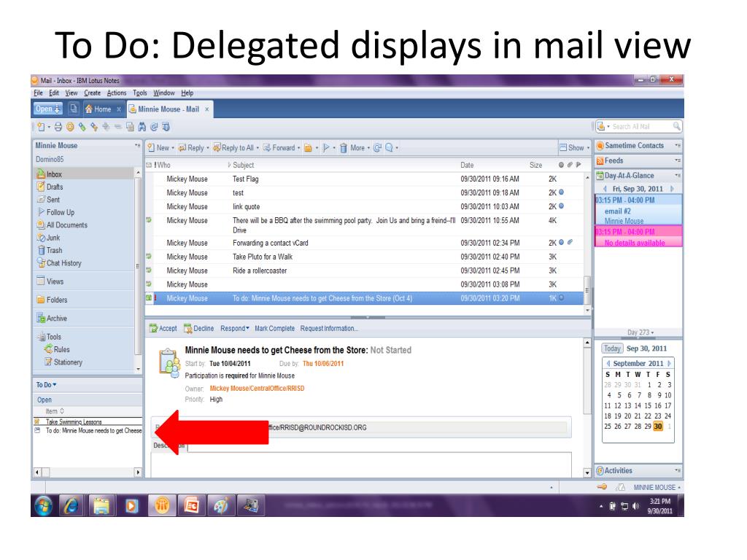Screen dimensions: 747x560
Task: Open the To Do panel dropdown
Action: pos(46,385)
